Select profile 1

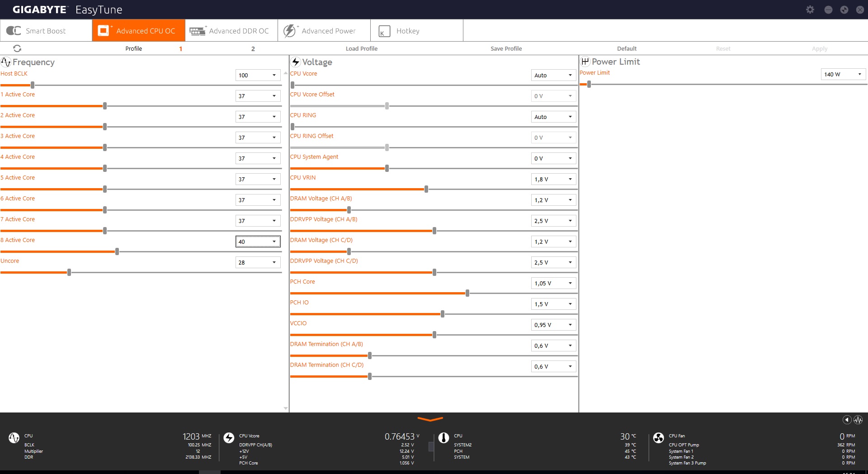click(x=181, y=49)
